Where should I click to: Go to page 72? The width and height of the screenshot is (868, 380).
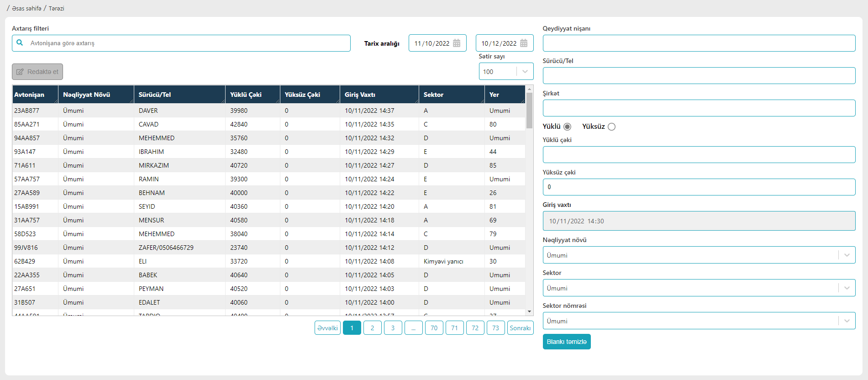pos(475,328)
